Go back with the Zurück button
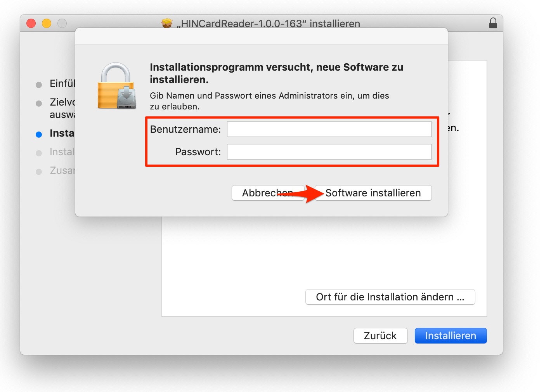Image resolution: width=551 pixels, height=392 pixels. pos(380,336)
